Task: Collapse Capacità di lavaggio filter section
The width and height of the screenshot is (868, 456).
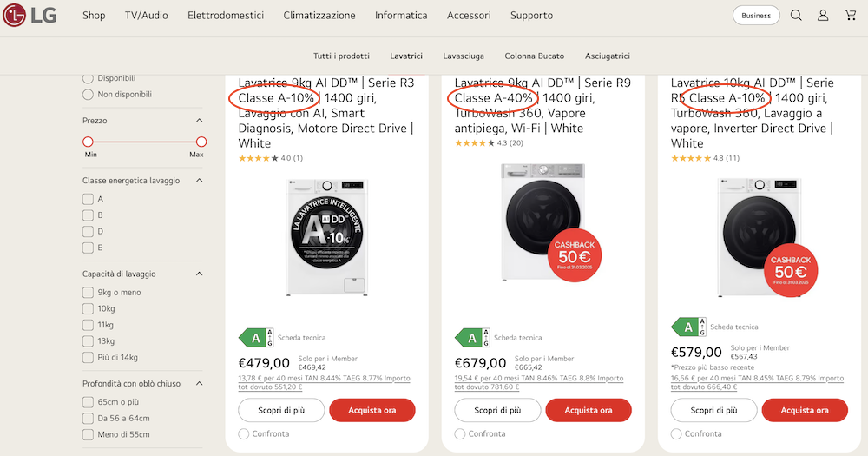Action: pos(199,274)
